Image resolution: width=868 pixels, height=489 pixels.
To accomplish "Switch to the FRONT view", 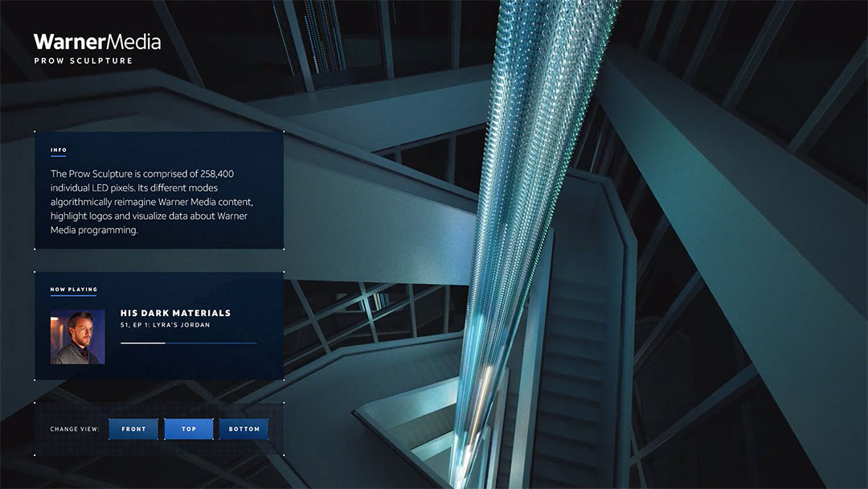I will (133, 429).
